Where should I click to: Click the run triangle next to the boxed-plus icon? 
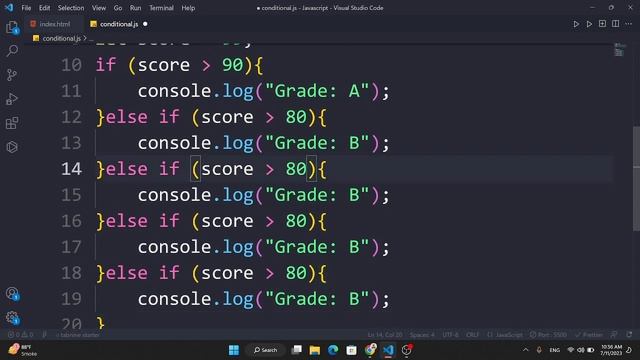pyautogui.click(x=589, y=24)
